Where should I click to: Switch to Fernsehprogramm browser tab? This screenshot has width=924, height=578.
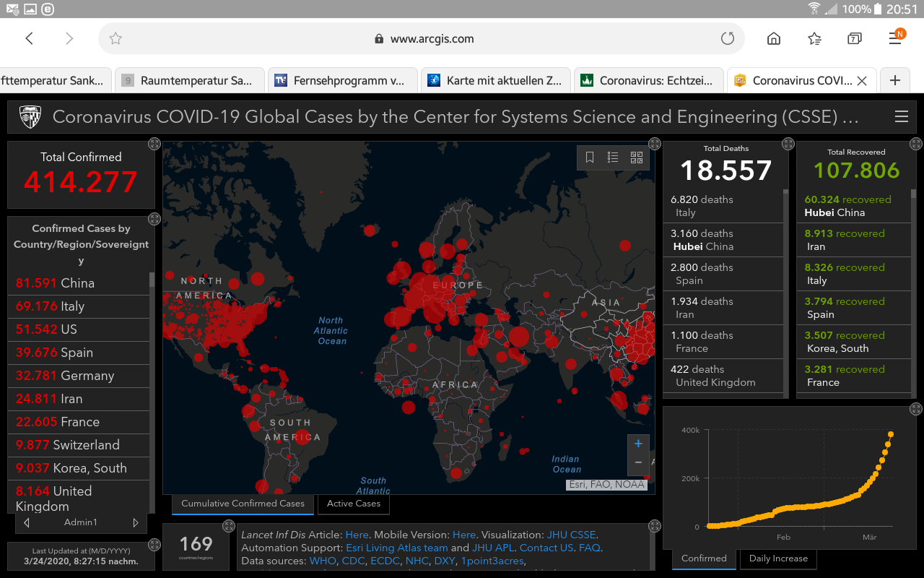(343, 81)
